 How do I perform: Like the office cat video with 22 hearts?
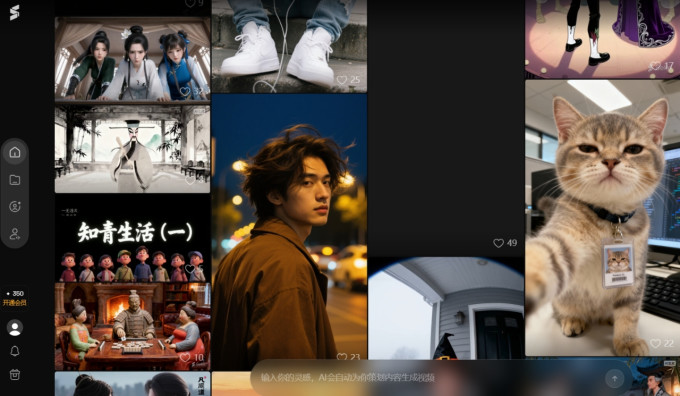pos(655,344)
